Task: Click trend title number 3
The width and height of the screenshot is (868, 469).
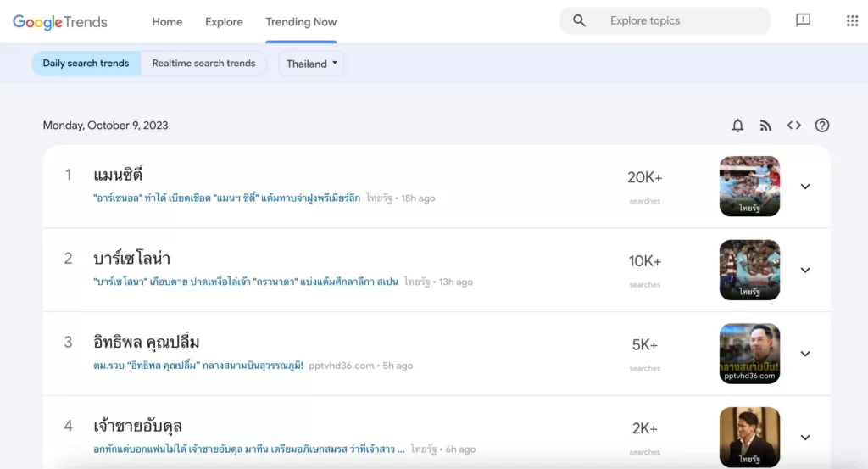Action: click(x=146, y=342)
